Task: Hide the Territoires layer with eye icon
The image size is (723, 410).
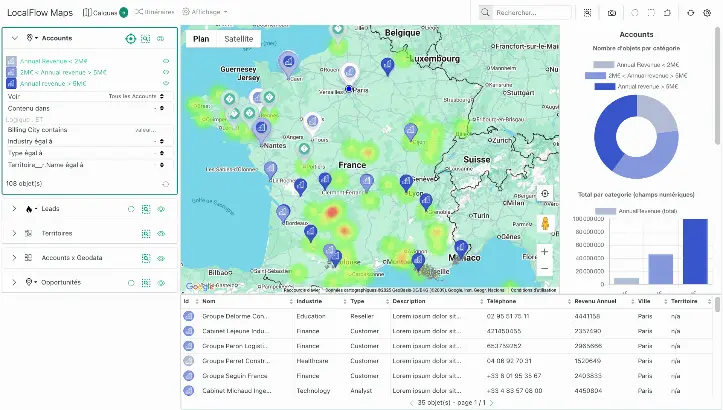Action: [161, 233]
